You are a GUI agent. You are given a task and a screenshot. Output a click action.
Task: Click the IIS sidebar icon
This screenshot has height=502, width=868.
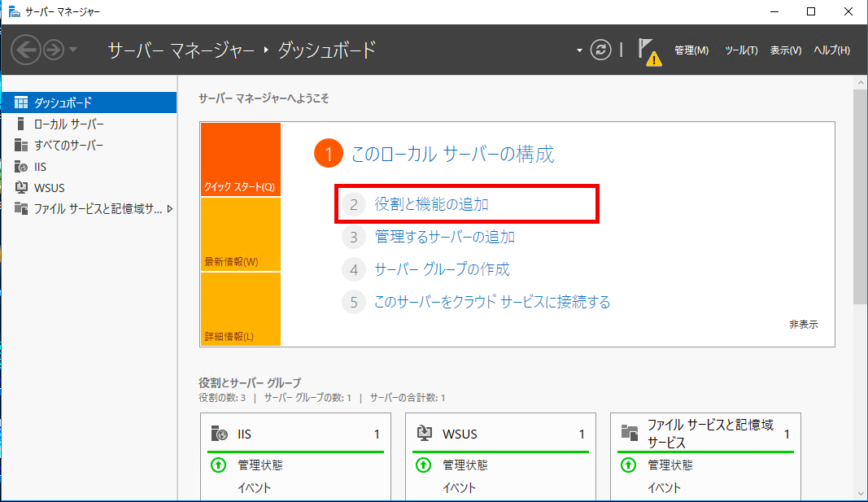21,167
